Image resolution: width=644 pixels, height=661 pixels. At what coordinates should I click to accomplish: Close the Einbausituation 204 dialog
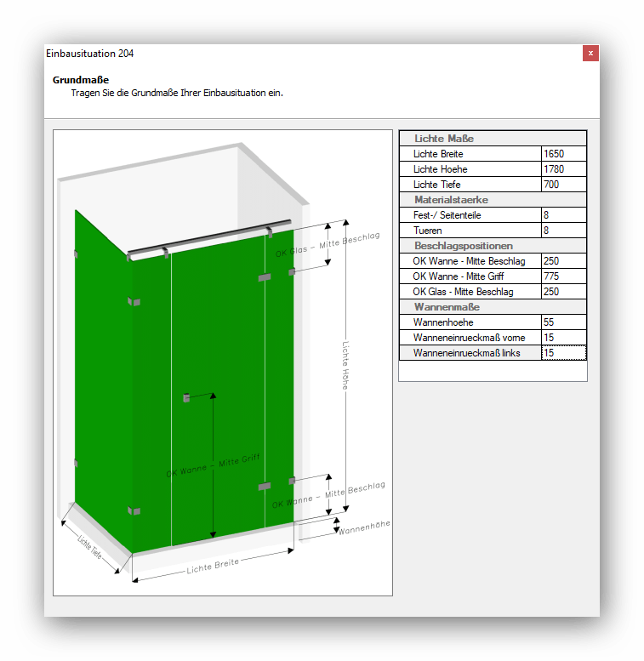pyautogui.click(x=590, y=54)
